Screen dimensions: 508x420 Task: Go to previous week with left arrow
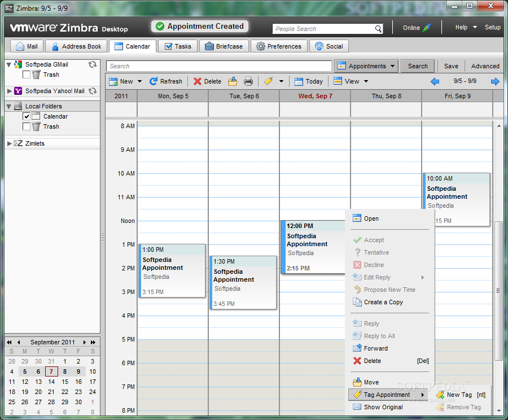[435, 81]
